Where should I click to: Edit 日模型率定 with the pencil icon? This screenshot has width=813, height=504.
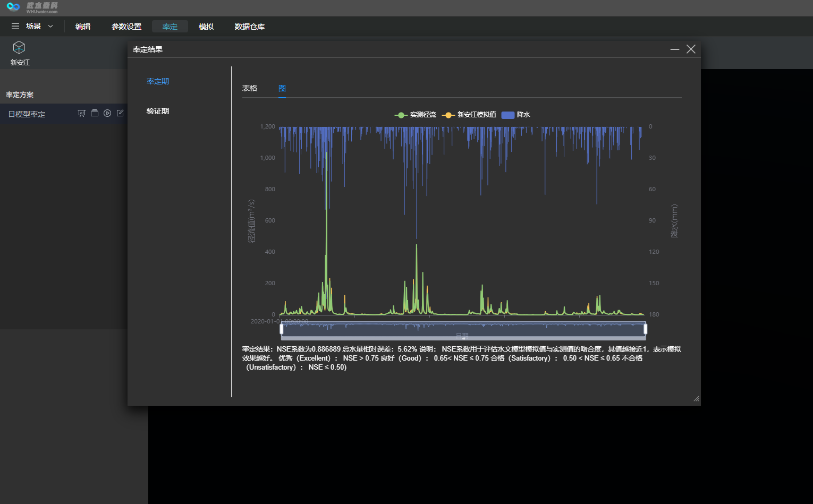(x=120, y=113)
